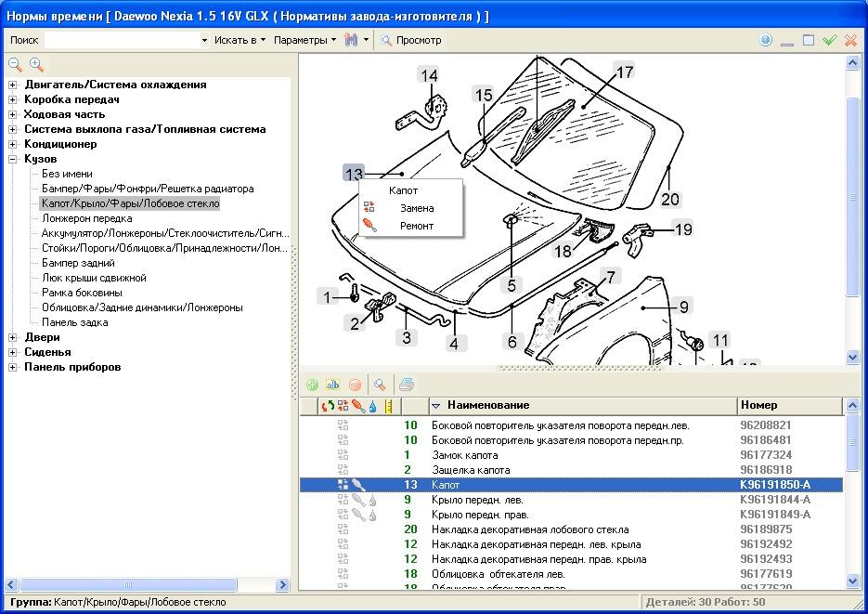Click the green plus add icon
Screen dimensions: 868x614
[312, 385]
